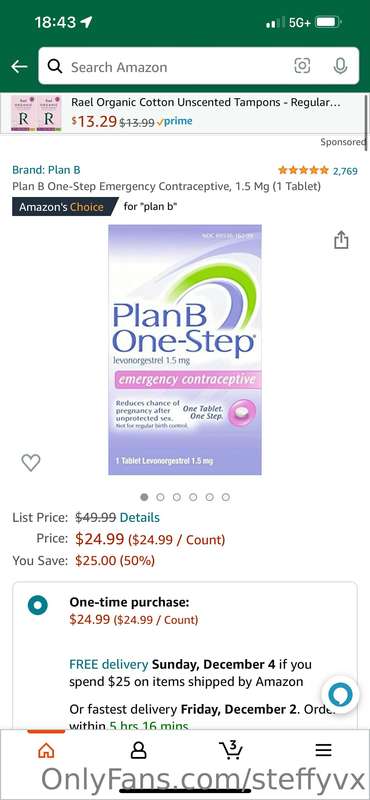Tap the back arrow icon
Image resolution: width=370 pixels, height=800 pixels.
click(19, 66)
